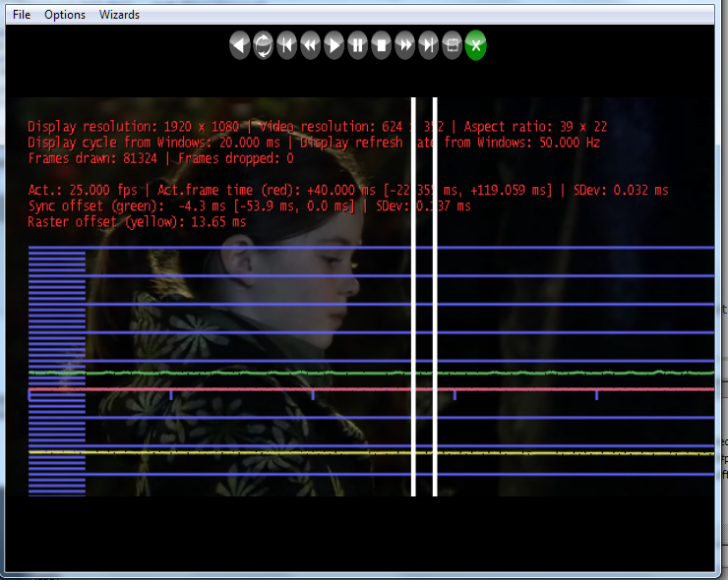Fast forward the video
The width and height of the screenshot is (728, 580).
point(405,45)
